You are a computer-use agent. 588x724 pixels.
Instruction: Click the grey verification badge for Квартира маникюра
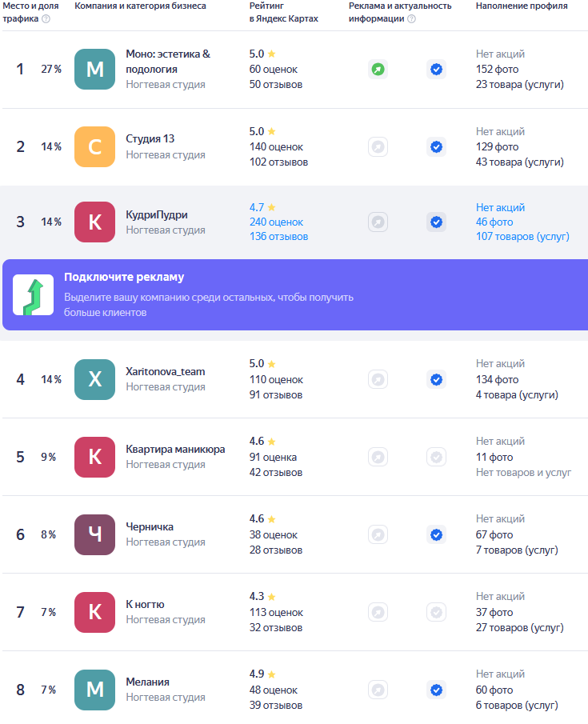coord(436,457)
